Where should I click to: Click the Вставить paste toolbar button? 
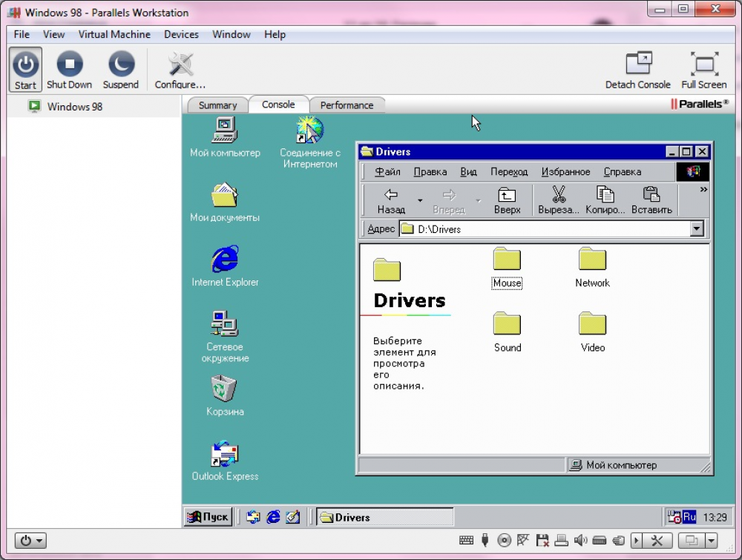[x=651, y=201]
